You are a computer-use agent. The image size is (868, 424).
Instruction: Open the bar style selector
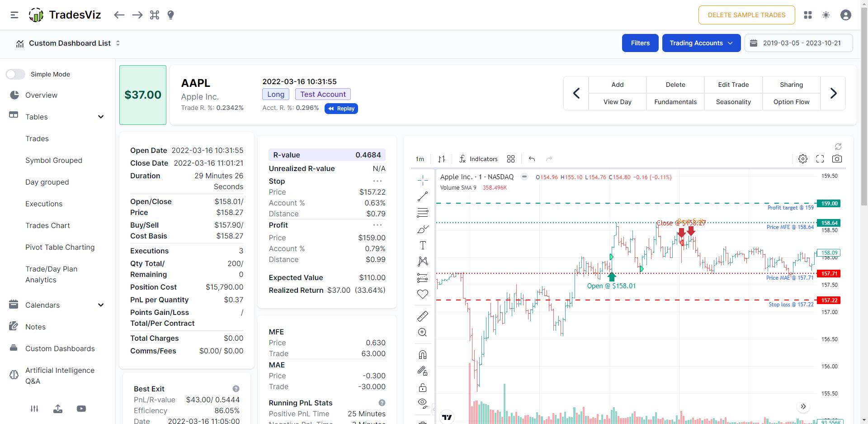point(442,159)
